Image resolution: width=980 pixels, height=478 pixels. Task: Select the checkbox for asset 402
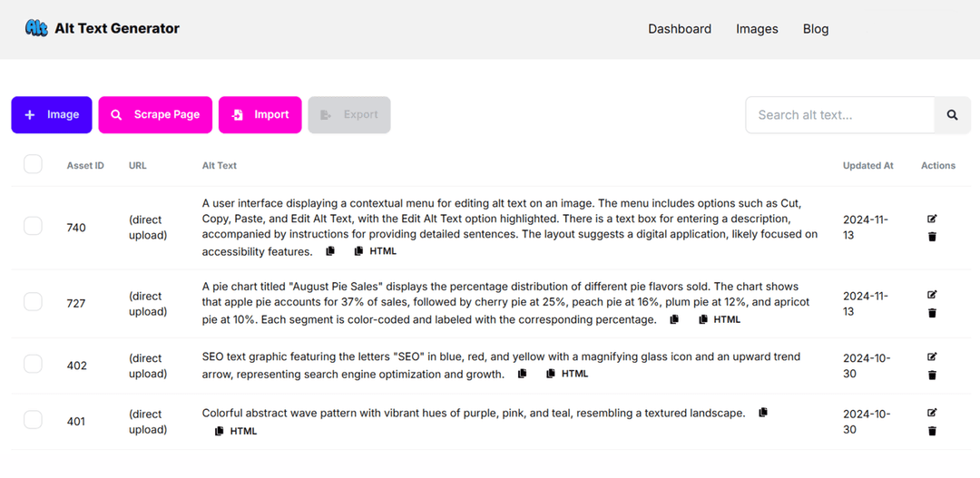coord(33,364)
